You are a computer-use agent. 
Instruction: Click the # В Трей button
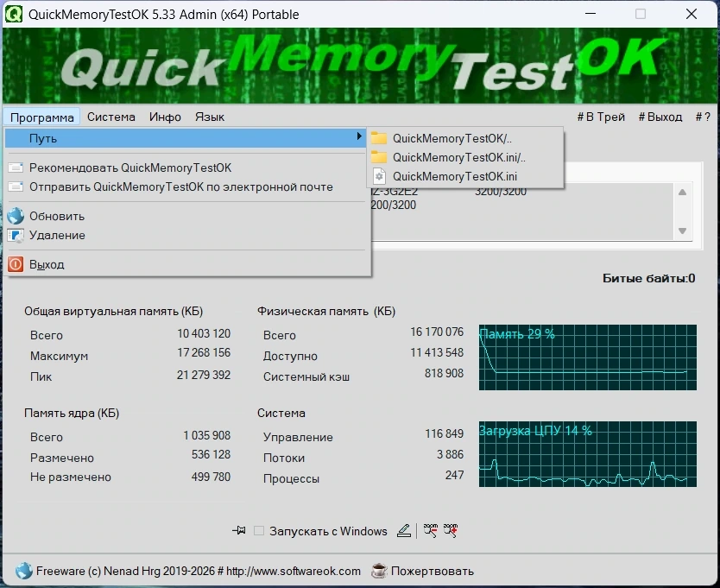pos(601,117)
